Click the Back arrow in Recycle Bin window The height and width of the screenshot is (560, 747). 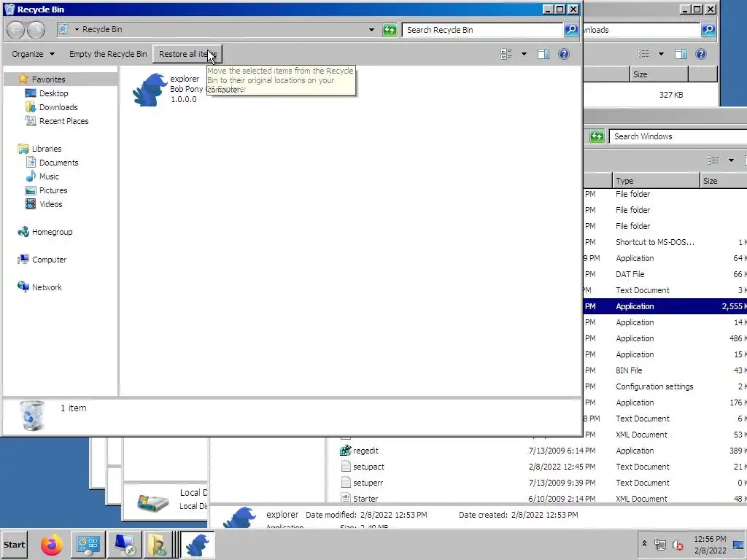pos(16,30)
